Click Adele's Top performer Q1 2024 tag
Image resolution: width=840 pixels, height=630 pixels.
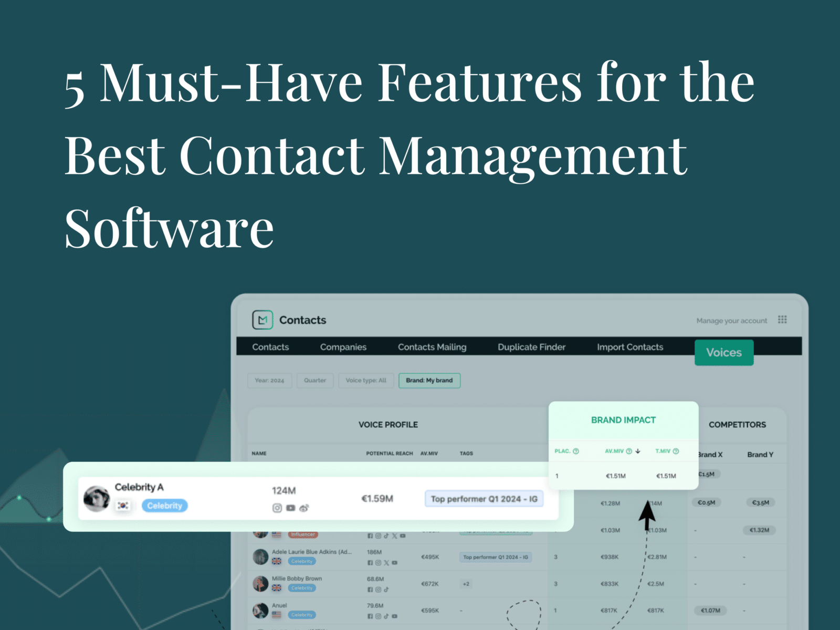(x=496, y=557)
